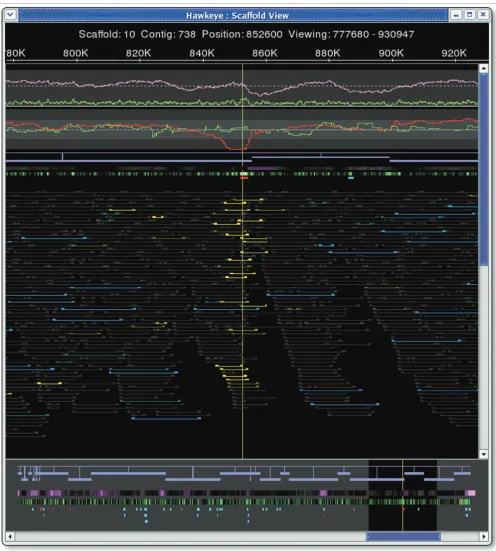The width and height of the screenshot is (496, 552).
Task: Click the 'Viewing: 777680 - 930947' text
Action: [351, 34]
